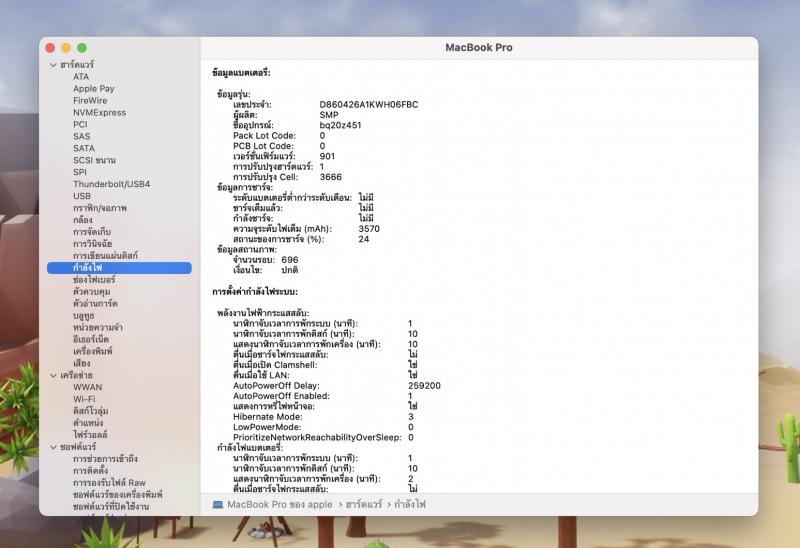
Task: Click 'MacBook Pro ของ apple' in path bar
Action: pyautogui.click(x=280, y=505)
